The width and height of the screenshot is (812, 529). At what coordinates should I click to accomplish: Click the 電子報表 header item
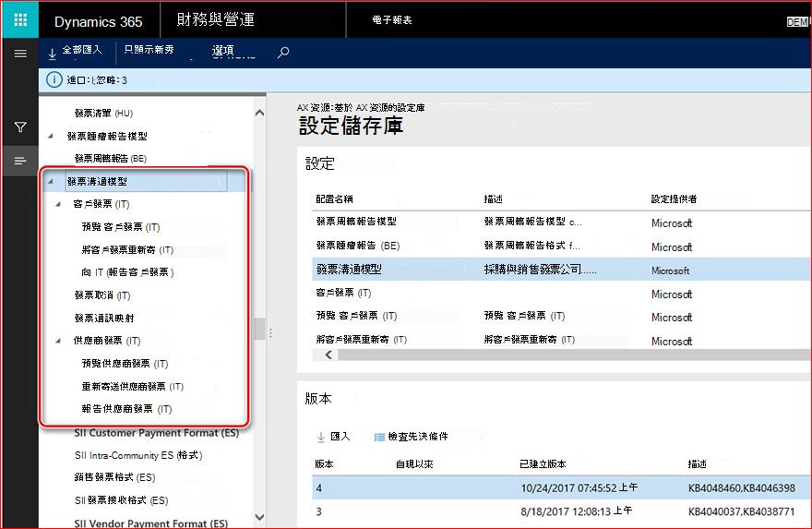(x=392, y=20)
